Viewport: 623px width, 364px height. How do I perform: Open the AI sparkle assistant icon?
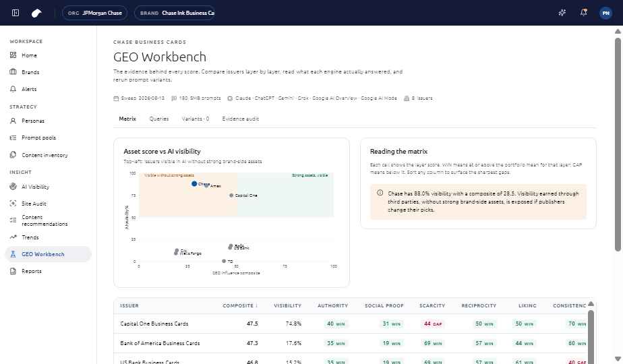click(x=562, y=13)
